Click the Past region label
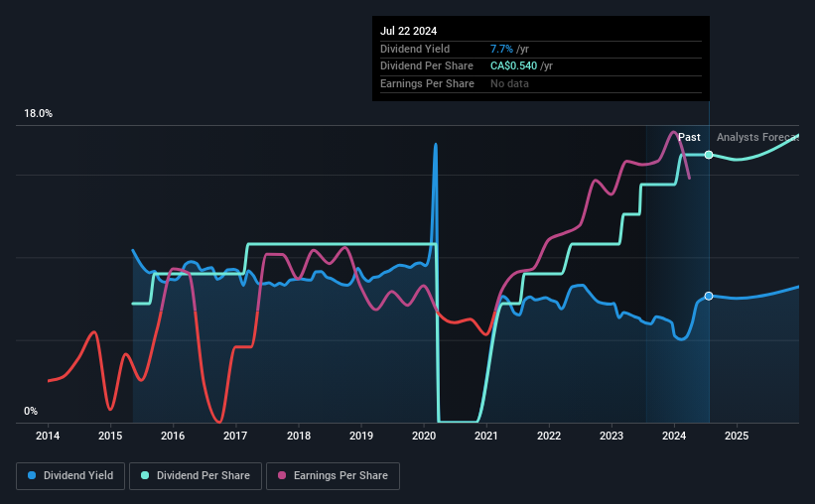The width and height of the screenshot is (815, 504). (689, 137)
